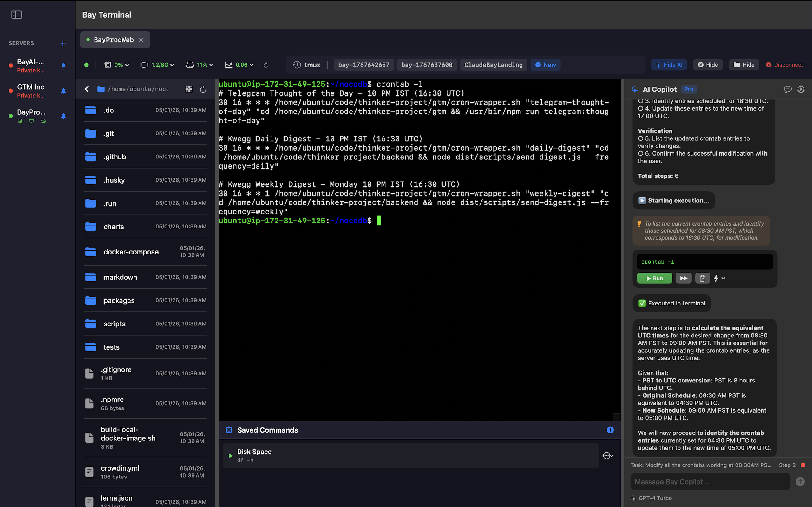Copy the crontab -l command
The image size is (812, 507).
tap(702, 278)
